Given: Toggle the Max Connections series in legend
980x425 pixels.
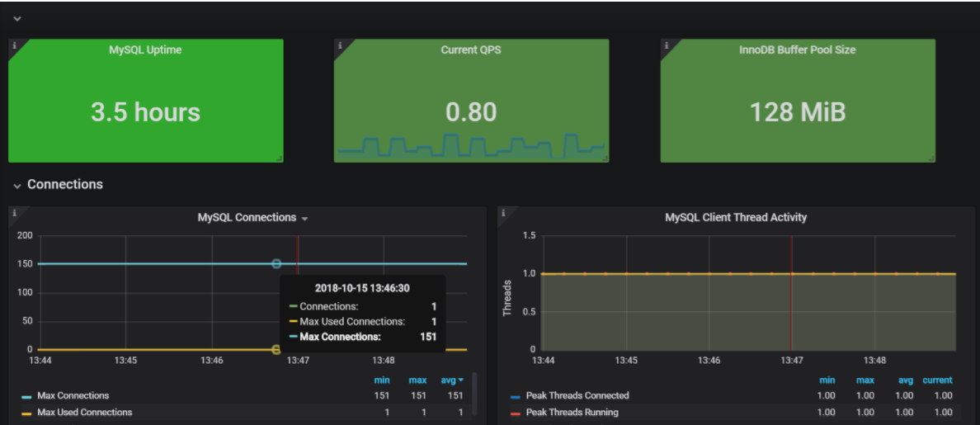Looking at the screenshot, I should click(x=73, y=396).
